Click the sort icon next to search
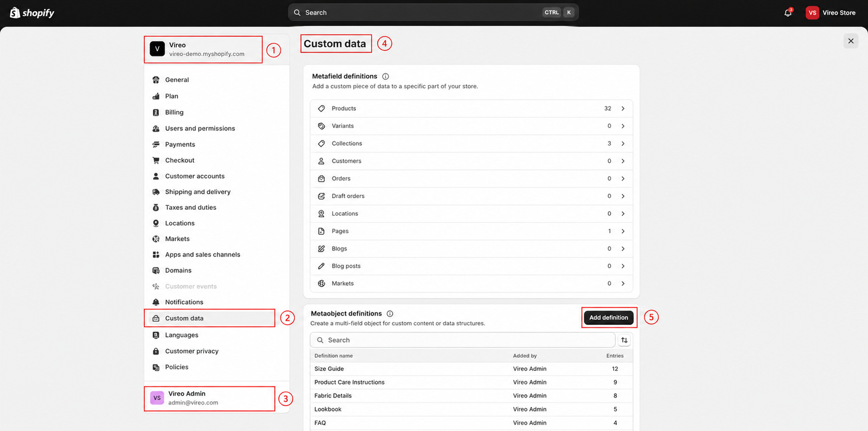The image size is (868, 431). pyautogui.click(x=624, y=340)
